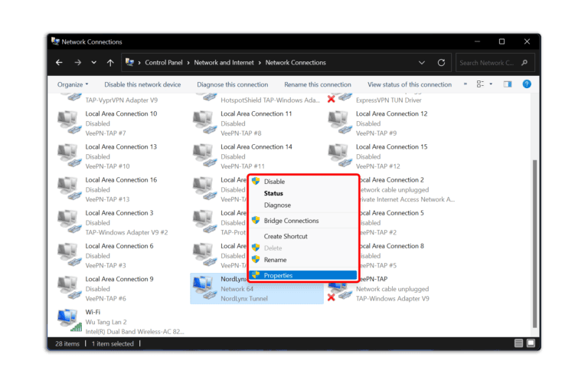Select Local Area Connection 10 adapter icon
The height and width of the screenshot is (384, 588).
70,123
